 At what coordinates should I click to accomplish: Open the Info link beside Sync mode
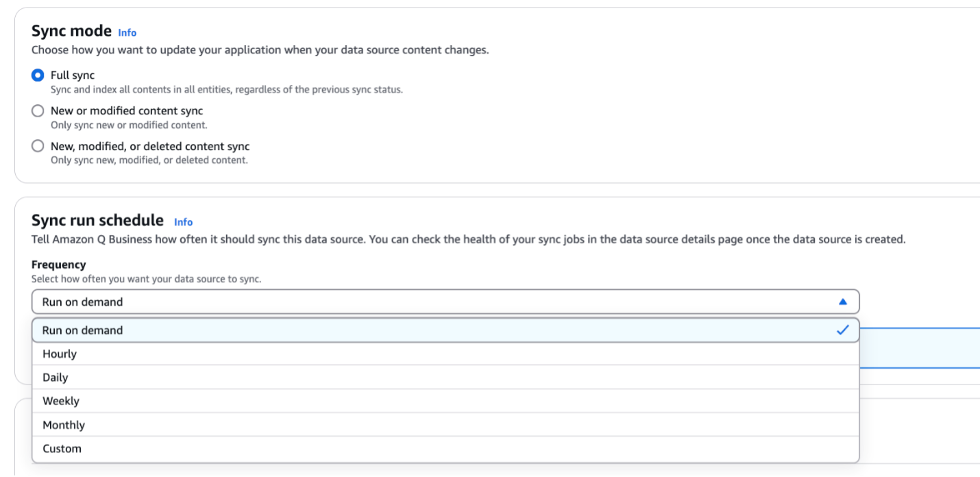click(127, 32)
